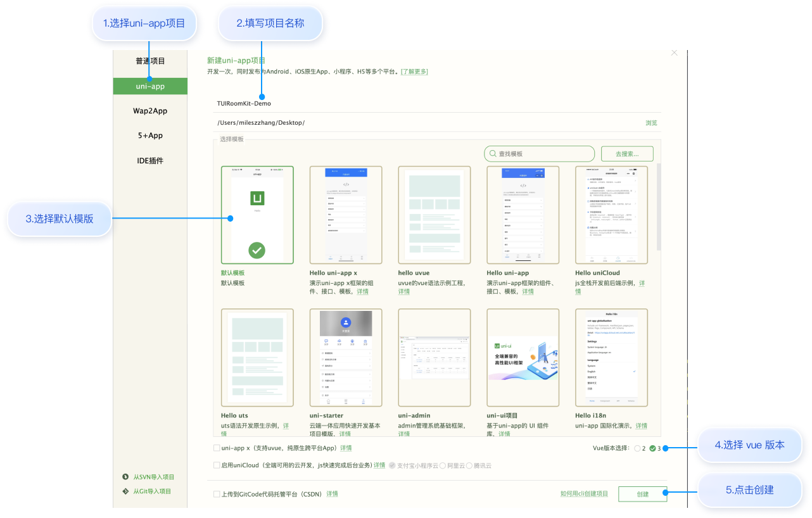Click the SVN import project icon
The image size is (812, 518).
[125, 477]
